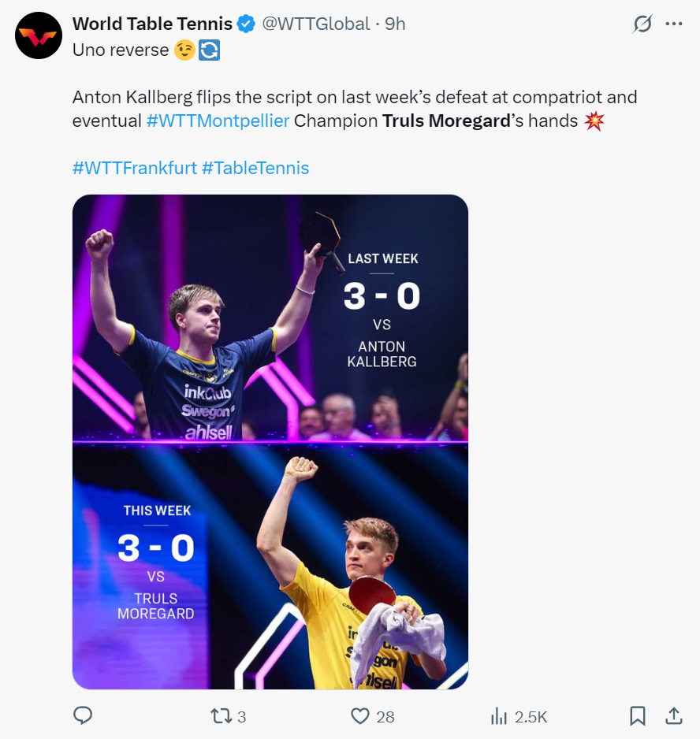Reply to the post via speech bubble icon
The height and width of the screenshot is (739, 700).
pos(83,715)
